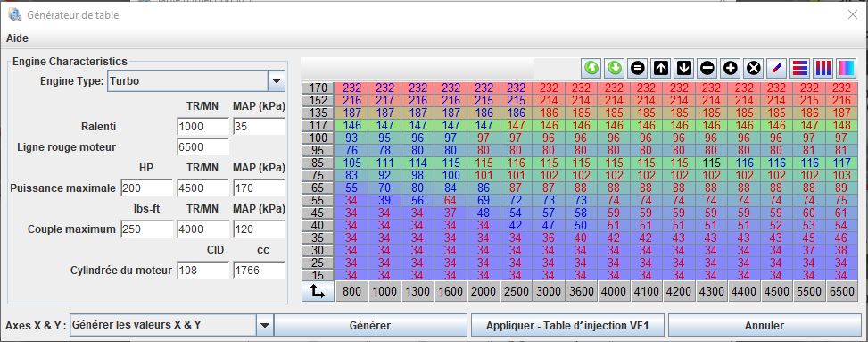Select the 4000 RPM column header
The width and height of the screenshot is (868, 342).
(x=614, y=292)
